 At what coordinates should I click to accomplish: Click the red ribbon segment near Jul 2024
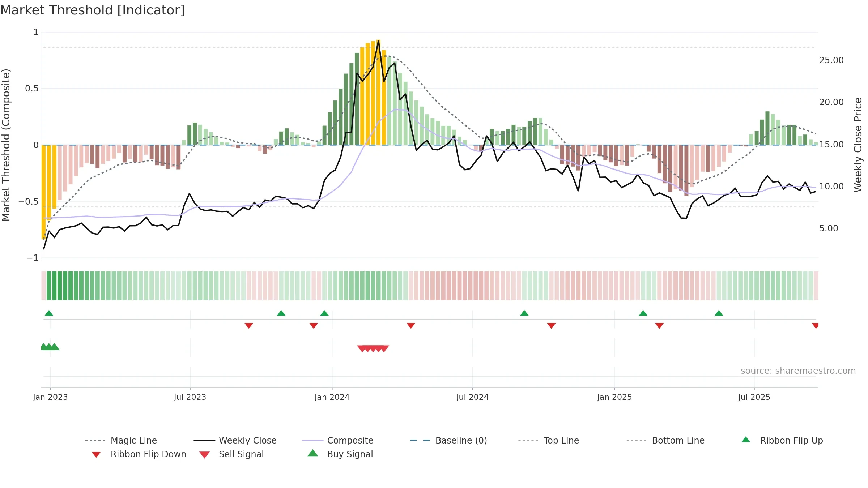click(x=471, y=286)
